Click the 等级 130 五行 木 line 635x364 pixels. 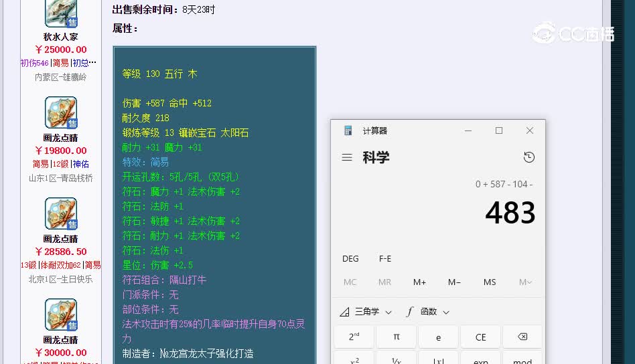tap(159, 74)
